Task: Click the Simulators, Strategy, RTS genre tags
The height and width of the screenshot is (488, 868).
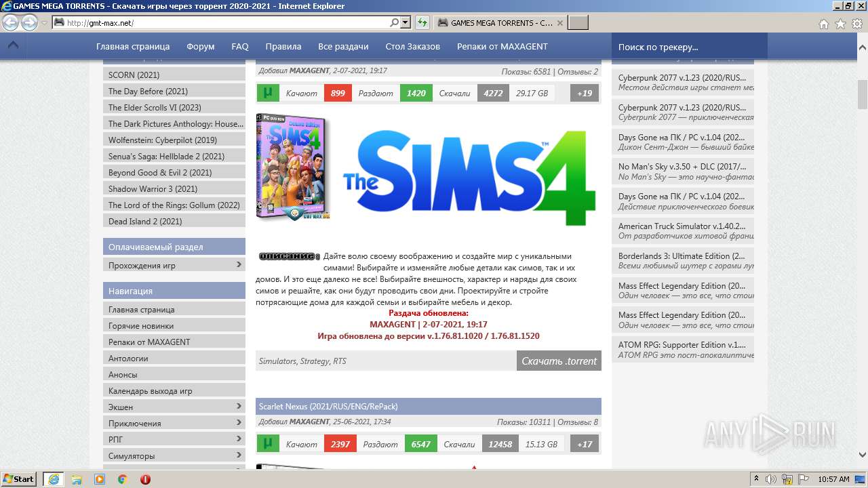Action: point(302,361)
